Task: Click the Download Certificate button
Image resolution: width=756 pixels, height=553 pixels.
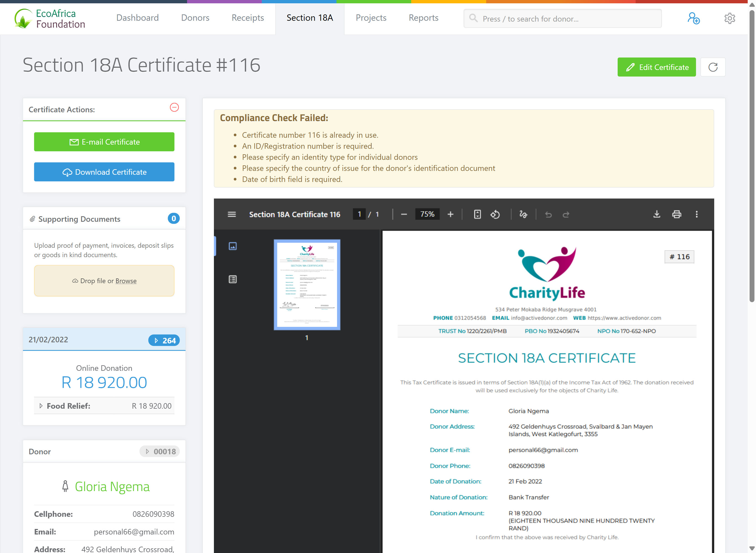Action: [x=104, y=172]
